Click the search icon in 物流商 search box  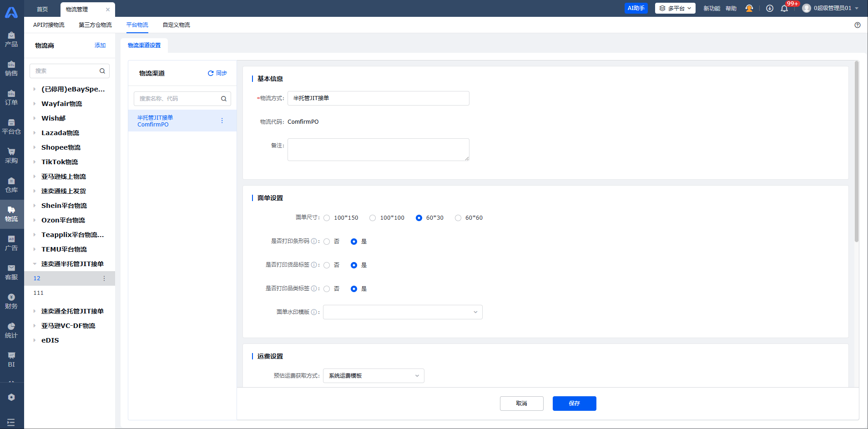coord(102,71)
